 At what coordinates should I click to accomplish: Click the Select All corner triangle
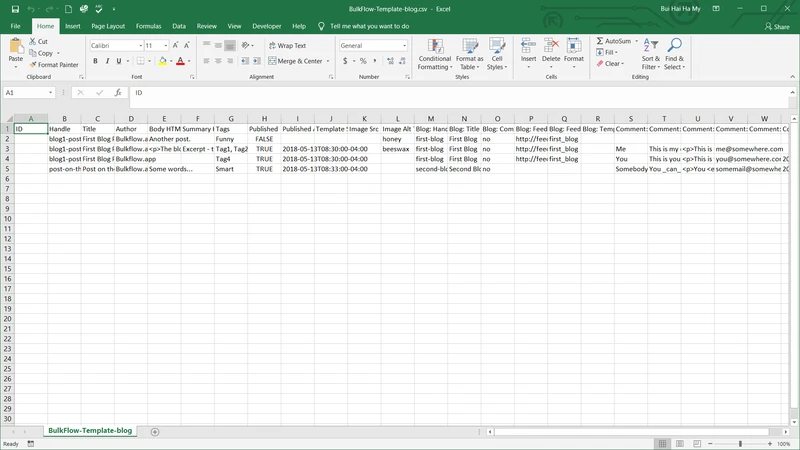coord(9,118)
